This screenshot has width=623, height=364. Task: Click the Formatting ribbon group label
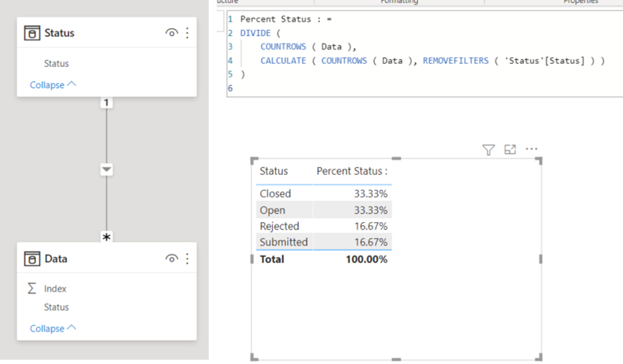[400, 2]
